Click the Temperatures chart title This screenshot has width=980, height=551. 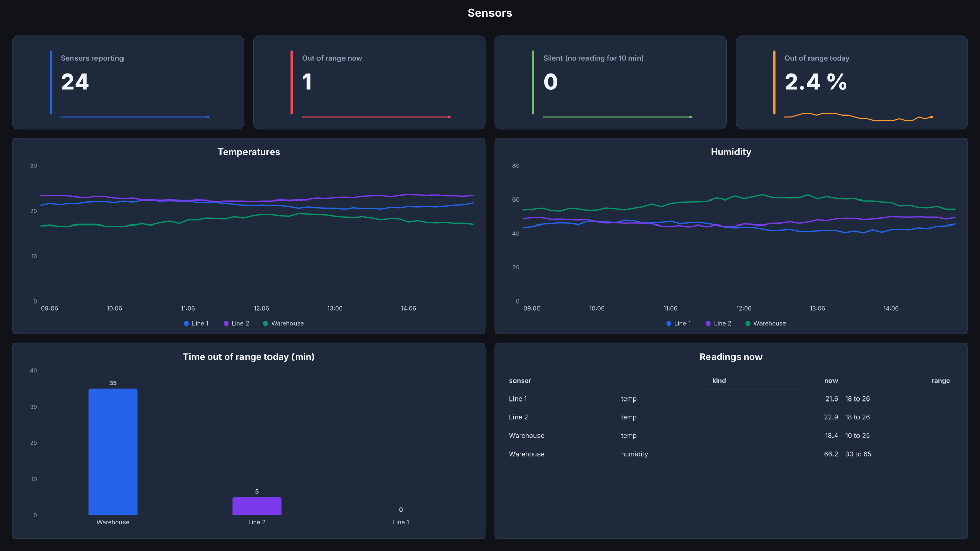point(249,152)
